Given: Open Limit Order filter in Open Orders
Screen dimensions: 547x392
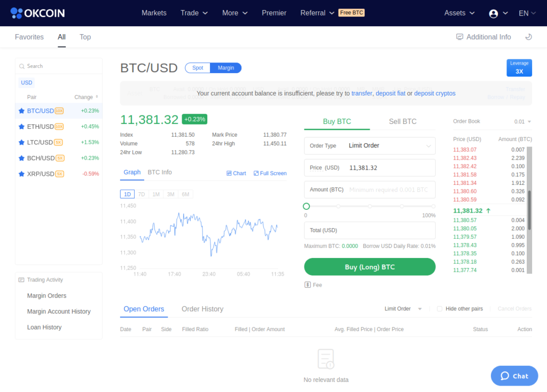Looking at the screenshot, I should (x=403, y=309).
